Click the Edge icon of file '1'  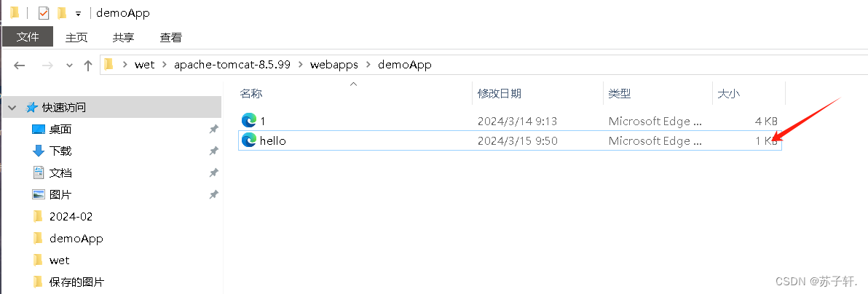pos(249,120)
